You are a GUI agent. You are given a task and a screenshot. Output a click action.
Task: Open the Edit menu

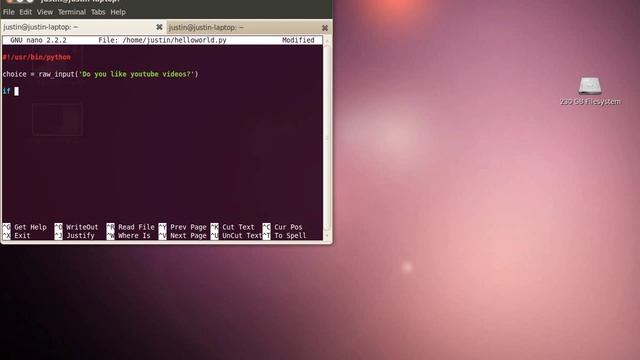pyautogui.click(x=25, y=12)
